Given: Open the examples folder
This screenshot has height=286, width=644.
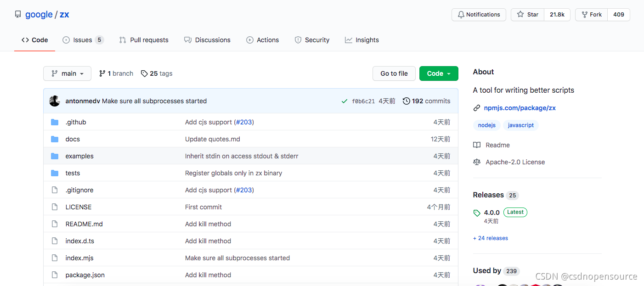Looking at the screenshot, I should pos(79,156).
